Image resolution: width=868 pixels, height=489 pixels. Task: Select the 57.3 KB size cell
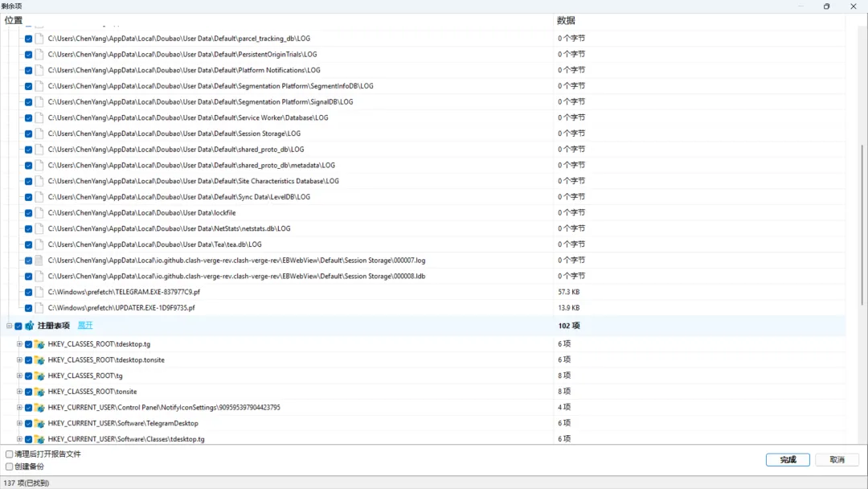(x=568, y=292)
